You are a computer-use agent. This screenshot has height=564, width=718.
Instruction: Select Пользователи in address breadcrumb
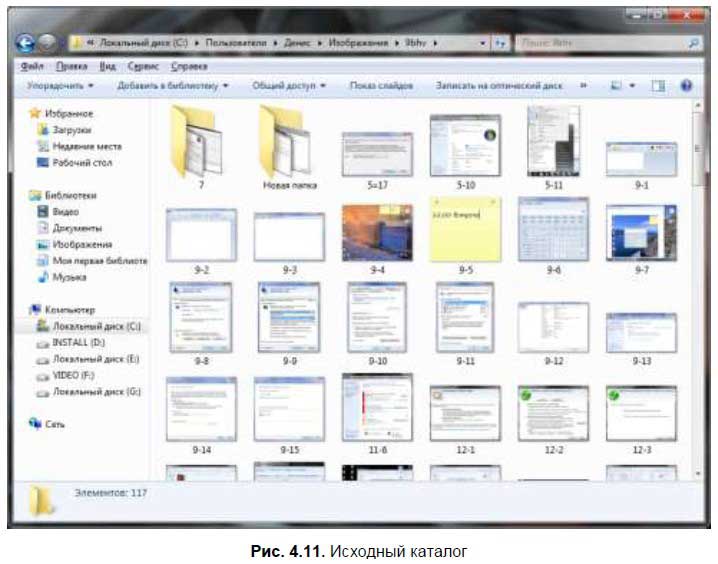[236, 43]
